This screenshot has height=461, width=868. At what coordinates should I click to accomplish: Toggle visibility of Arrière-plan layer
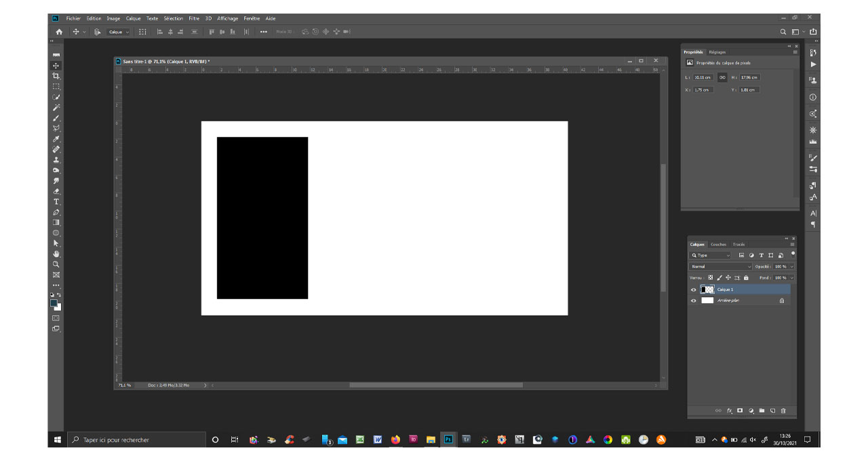point(693,300)
